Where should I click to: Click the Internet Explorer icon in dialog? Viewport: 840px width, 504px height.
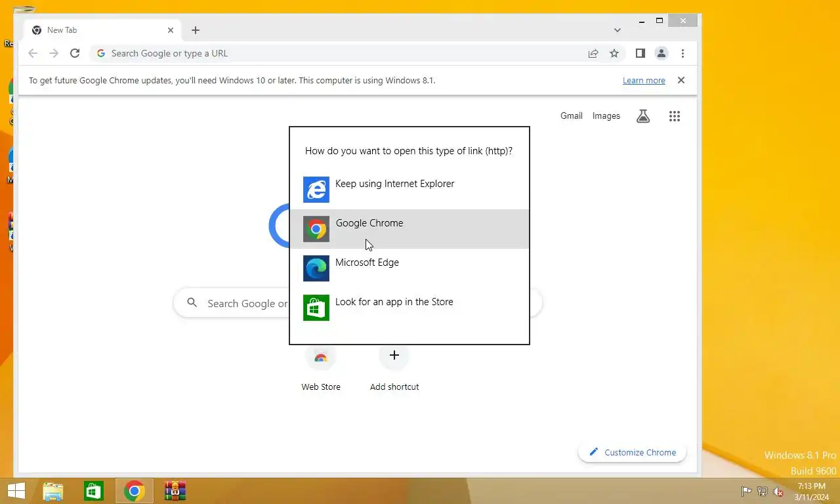pos(316,190)
